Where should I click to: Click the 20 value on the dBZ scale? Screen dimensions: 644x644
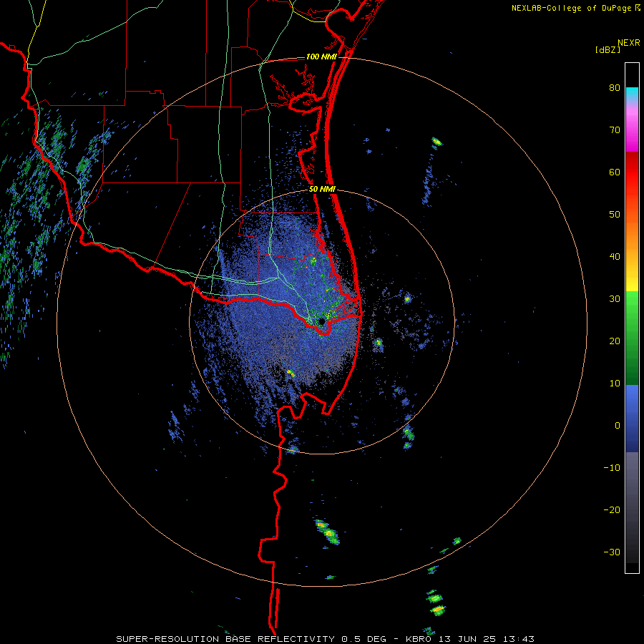615,341
